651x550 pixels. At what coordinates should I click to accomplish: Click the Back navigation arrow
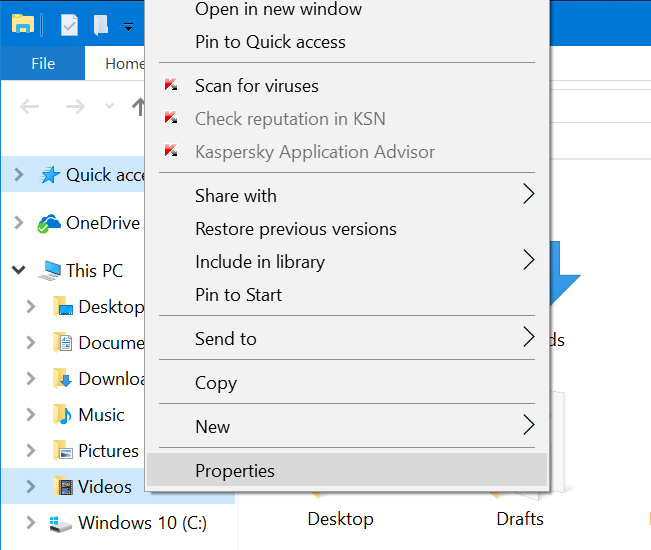tap(29, 107)
